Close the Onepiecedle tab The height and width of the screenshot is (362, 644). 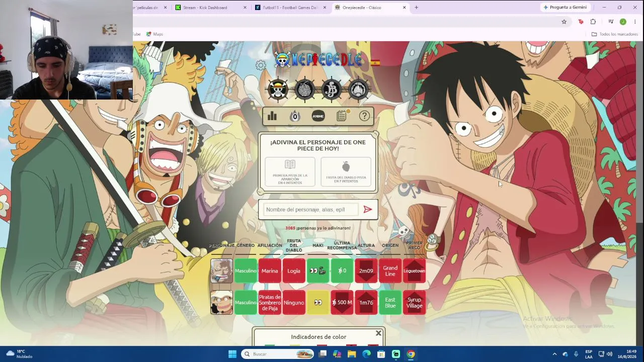(x=404, y=8)
